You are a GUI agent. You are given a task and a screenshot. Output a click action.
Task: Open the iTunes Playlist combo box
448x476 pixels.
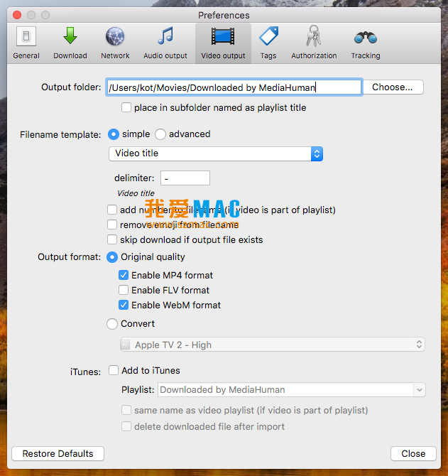click(x=291, y=389)
